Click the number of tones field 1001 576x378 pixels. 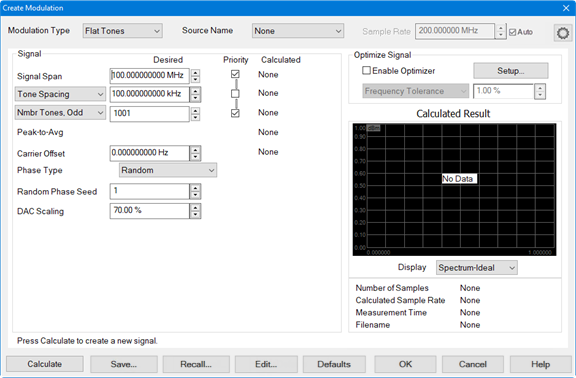point(150,114)
